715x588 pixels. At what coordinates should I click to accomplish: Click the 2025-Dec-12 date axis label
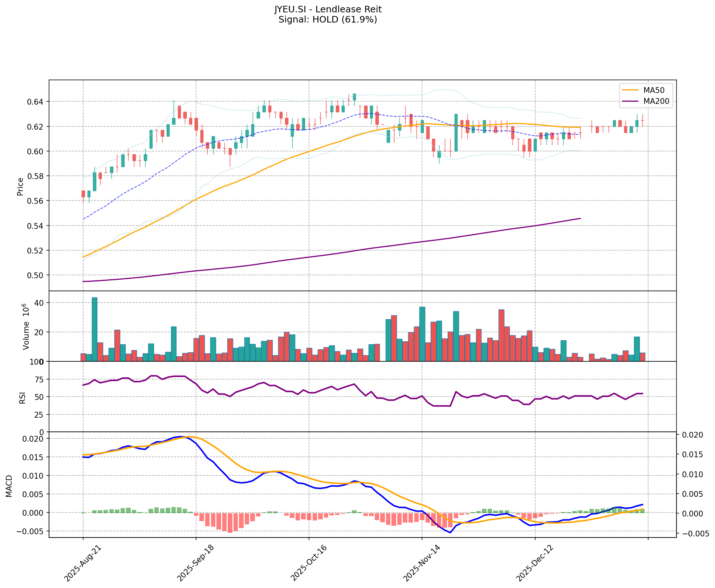(534, 563)
